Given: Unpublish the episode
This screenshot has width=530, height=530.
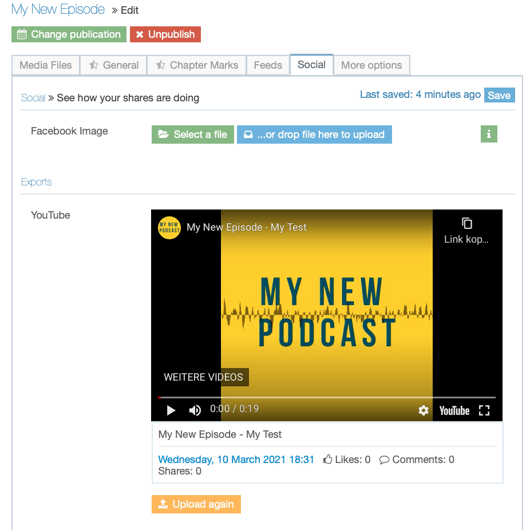Looking at the screenshot, I should click(165, 34).
